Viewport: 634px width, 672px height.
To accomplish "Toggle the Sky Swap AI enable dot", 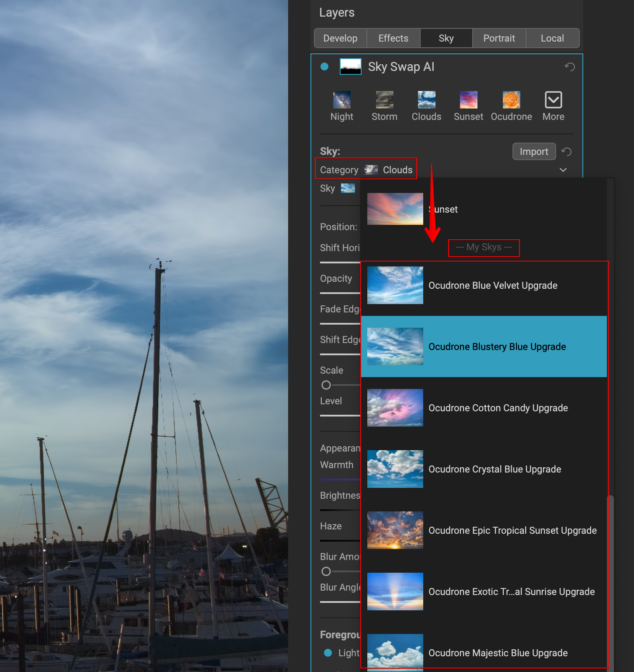I will [x=324, y=67].
